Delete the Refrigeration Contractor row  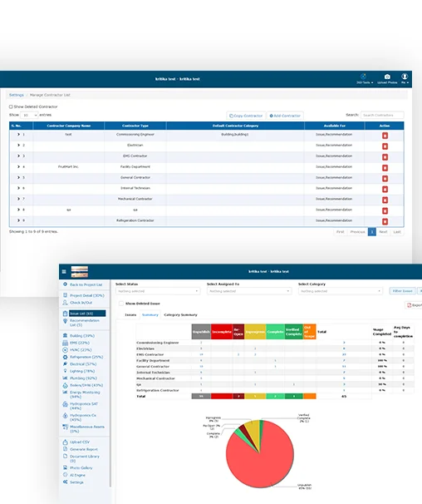click(x=385, y=221)
